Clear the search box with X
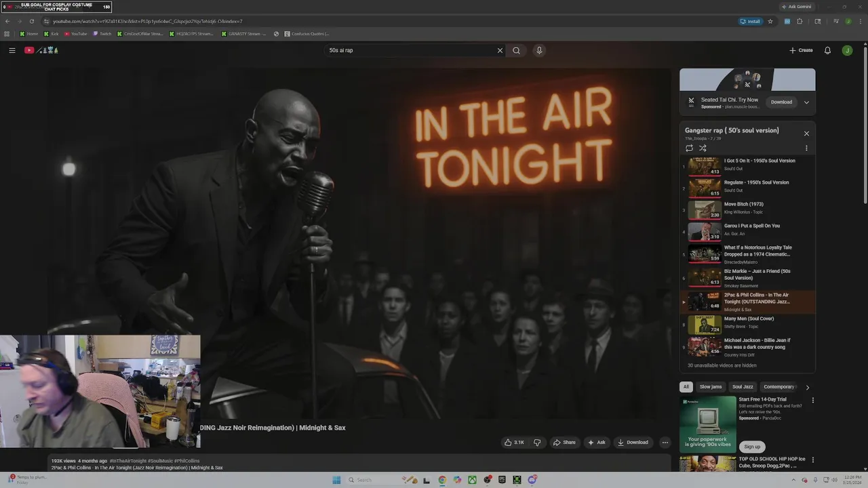This screenshot has width=868, height=488. click(x=500, y=50)
